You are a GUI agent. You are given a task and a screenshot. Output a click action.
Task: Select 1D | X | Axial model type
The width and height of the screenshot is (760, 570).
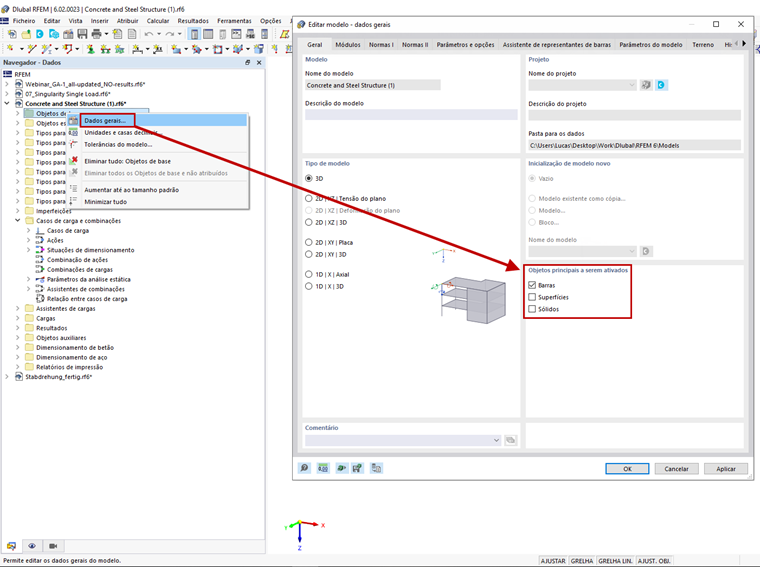coord(309,274)
